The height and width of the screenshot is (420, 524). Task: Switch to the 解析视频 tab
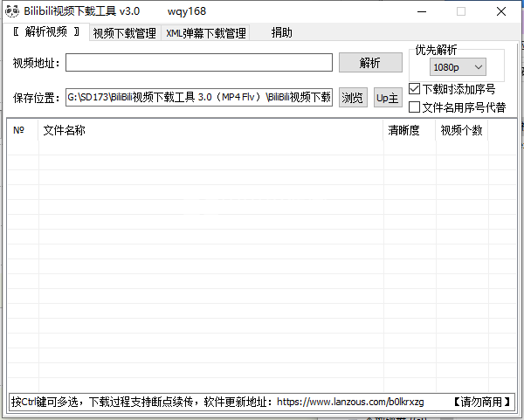[46, 32]
